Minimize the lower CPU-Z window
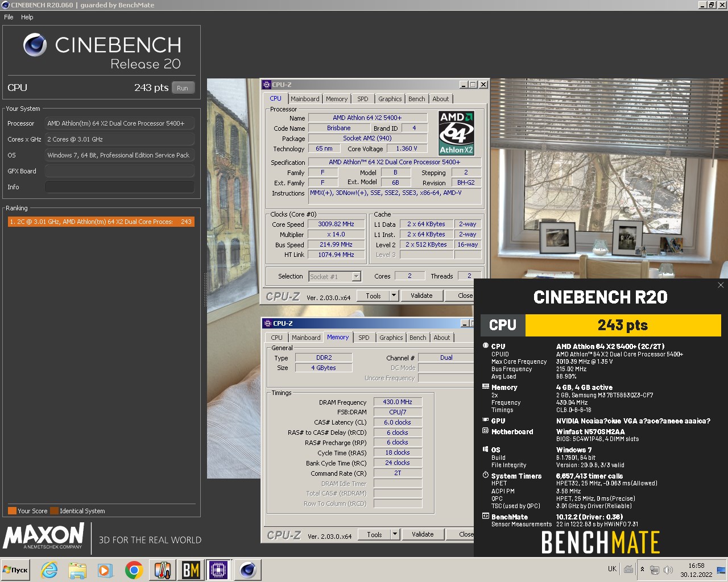The image size is (728, 582). point(465,323)
